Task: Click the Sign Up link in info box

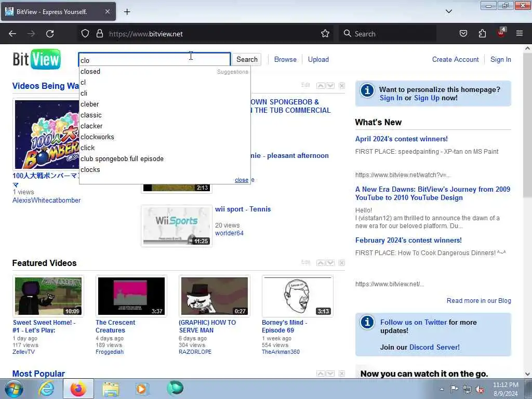Action: (427, 98)
